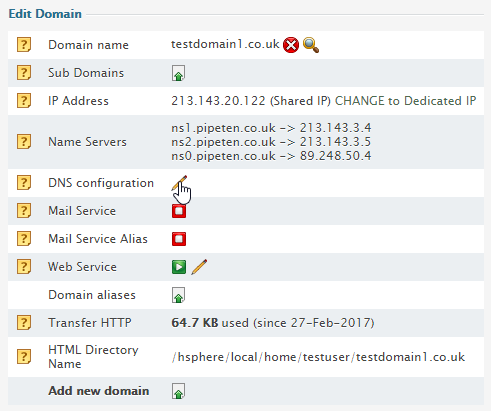The height and width of the screenshot is (411, 491).
Task: Edit Web Service settings with pencil icon
Action: [199, 267]
